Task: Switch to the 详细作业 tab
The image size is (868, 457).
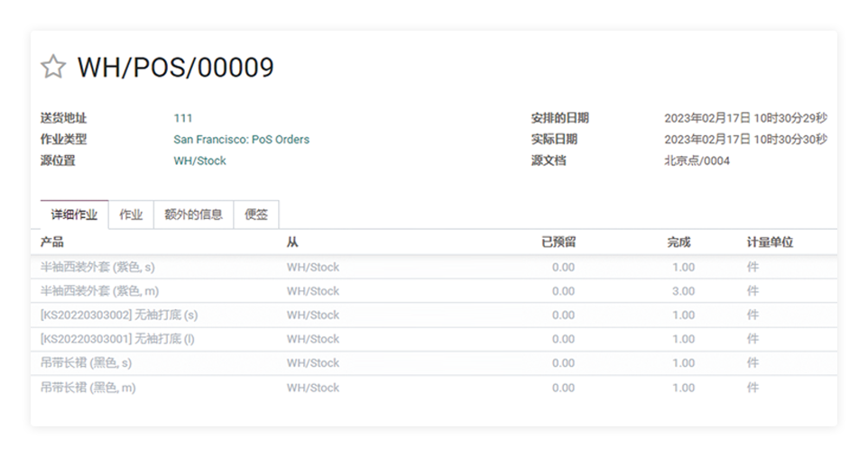Action: (x=74, y=215)
